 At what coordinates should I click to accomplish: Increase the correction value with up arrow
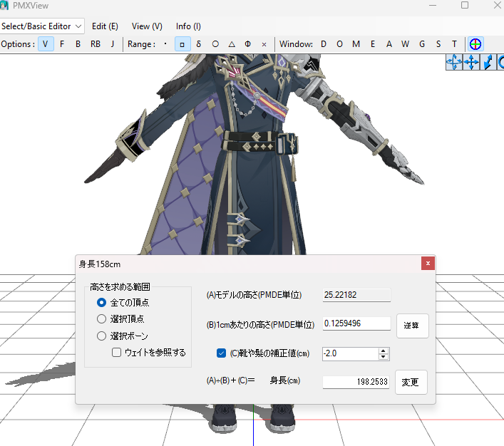coord(383,351)
